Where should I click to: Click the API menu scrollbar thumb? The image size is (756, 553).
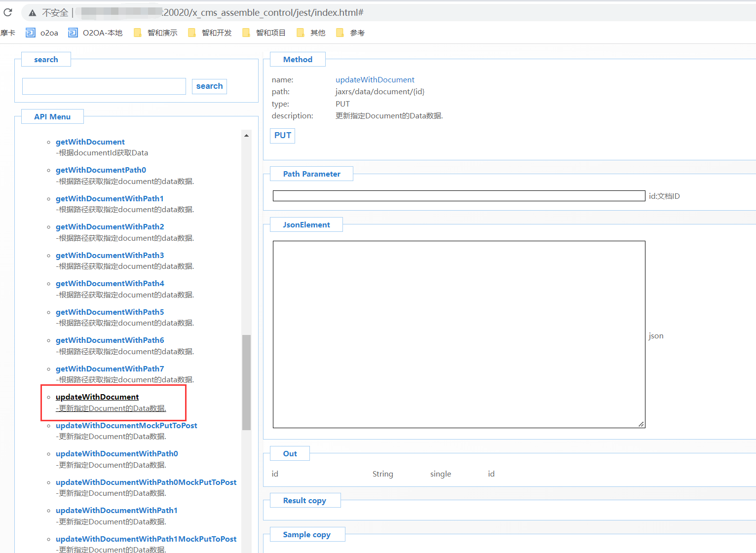click(x=246, y=382)
